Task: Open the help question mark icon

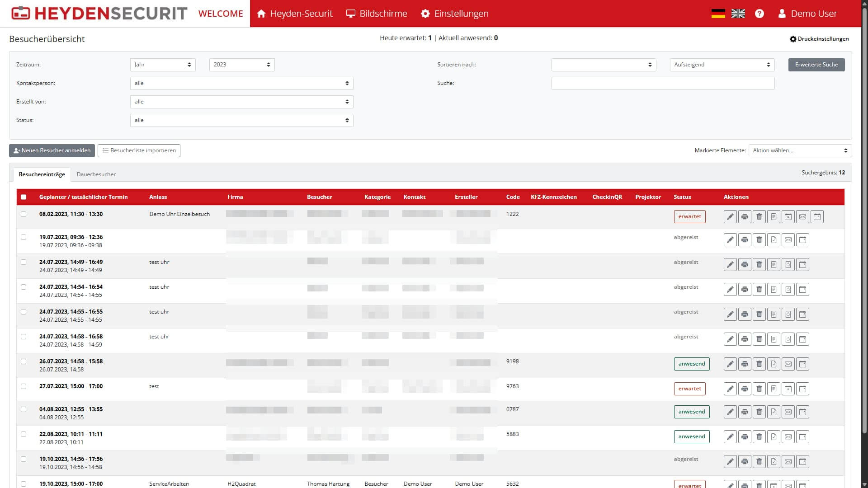Action: [759, 14]
